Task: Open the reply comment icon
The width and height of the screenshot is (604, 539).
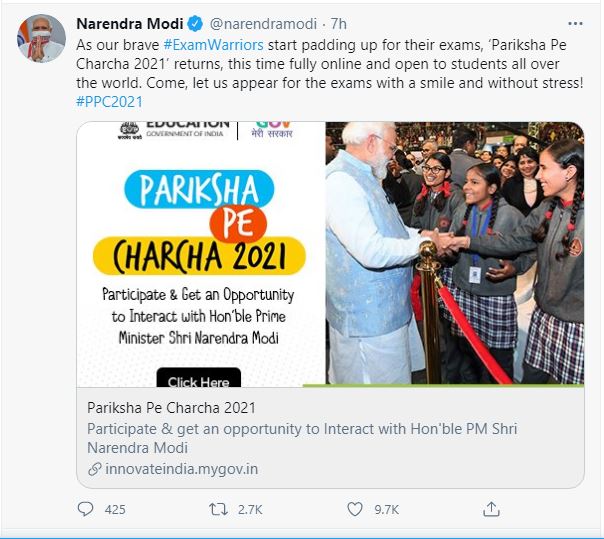Action: 85,509
